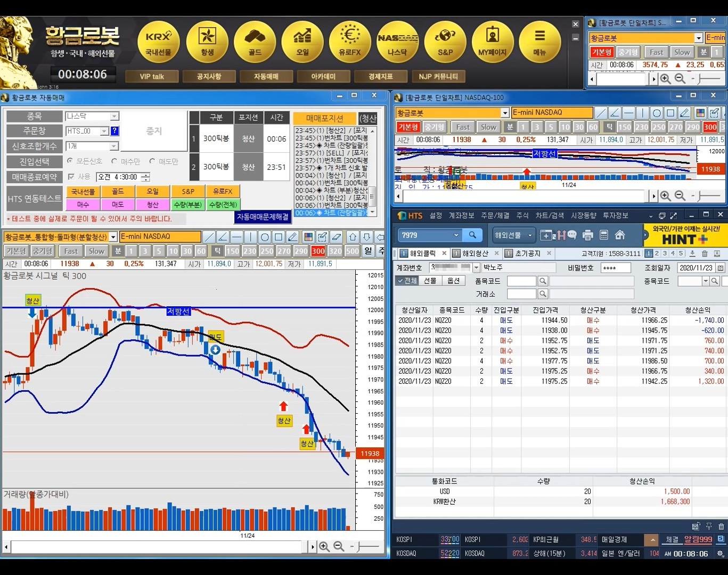The width and height of the screenshot is (728, 575).
Task: Toggle the 사용 checkbox for 매매종료예약
Action: click(71, 177)
